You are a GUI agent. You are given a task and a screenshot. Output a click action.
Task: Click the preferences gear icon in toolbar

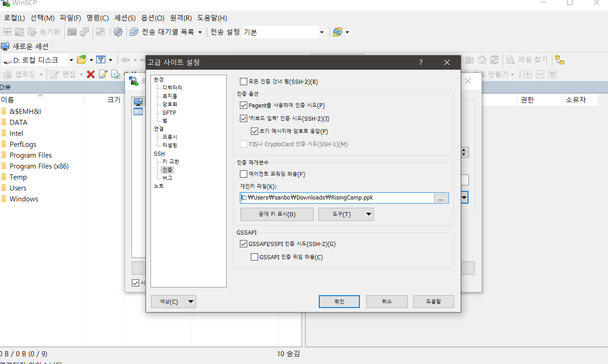[x=118, y=32]
